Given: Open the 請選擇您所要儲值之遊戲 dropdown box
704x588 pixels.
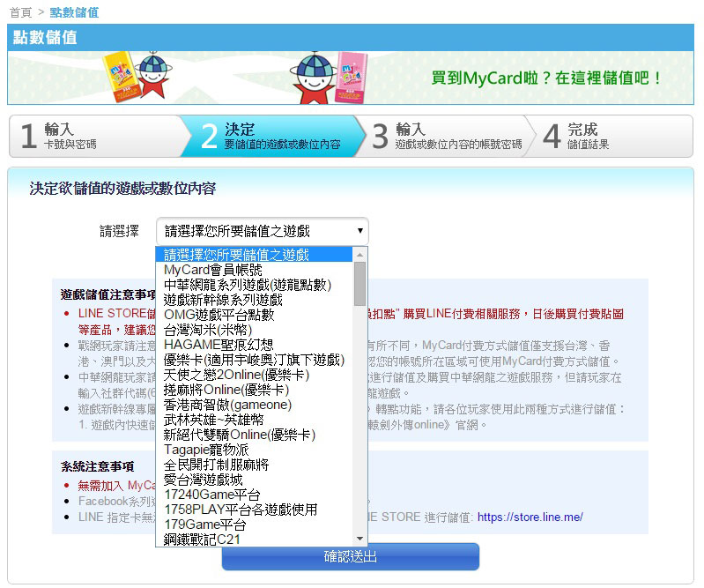Looking at the screenshot, I should pyautogui.click(x=263, y=231).
